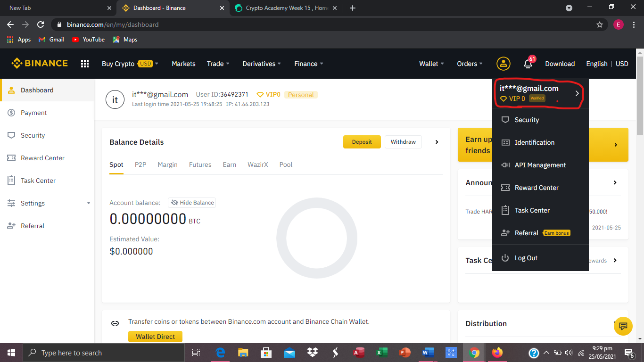Open the yellow chat support bubble
The width and height of the screenshot is (644, 362).
click(623, 326)
